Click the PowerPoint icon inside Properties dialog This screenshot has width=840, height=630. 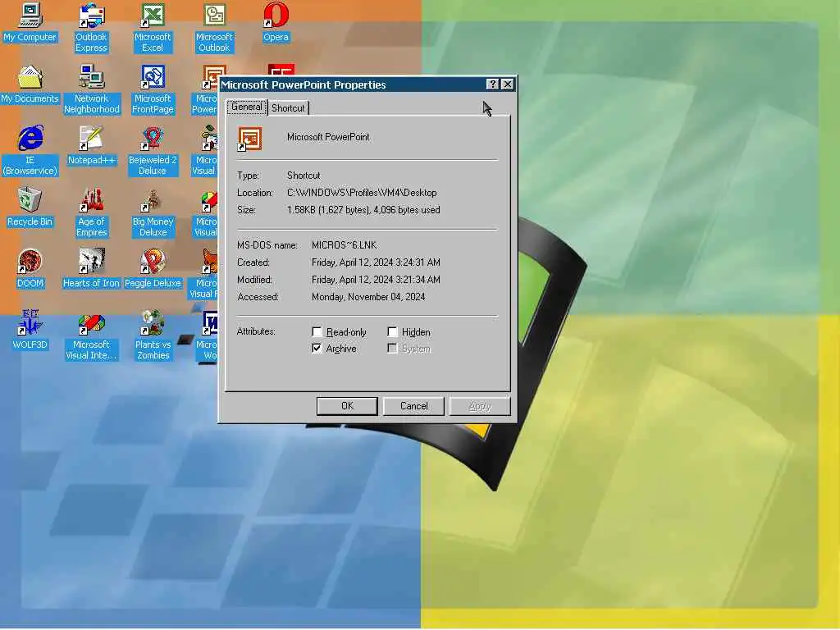click(249, 139)
